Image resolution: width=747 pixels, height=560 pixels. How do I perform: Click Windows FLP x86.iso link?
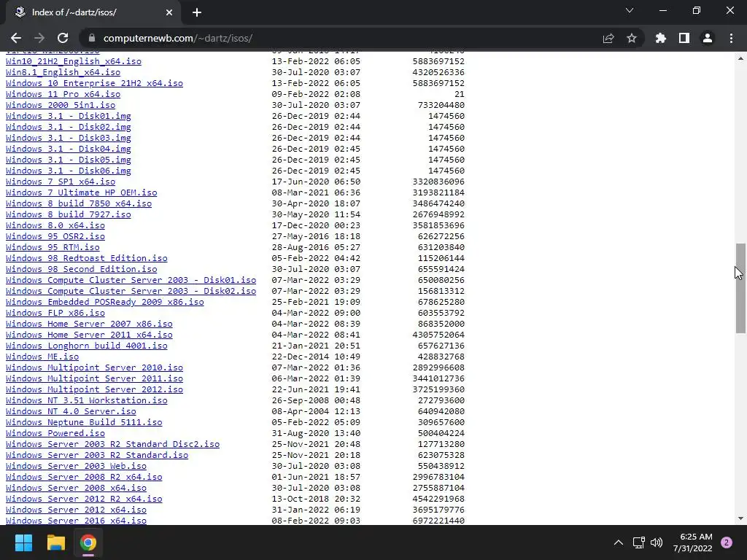(x=55, y=314)
